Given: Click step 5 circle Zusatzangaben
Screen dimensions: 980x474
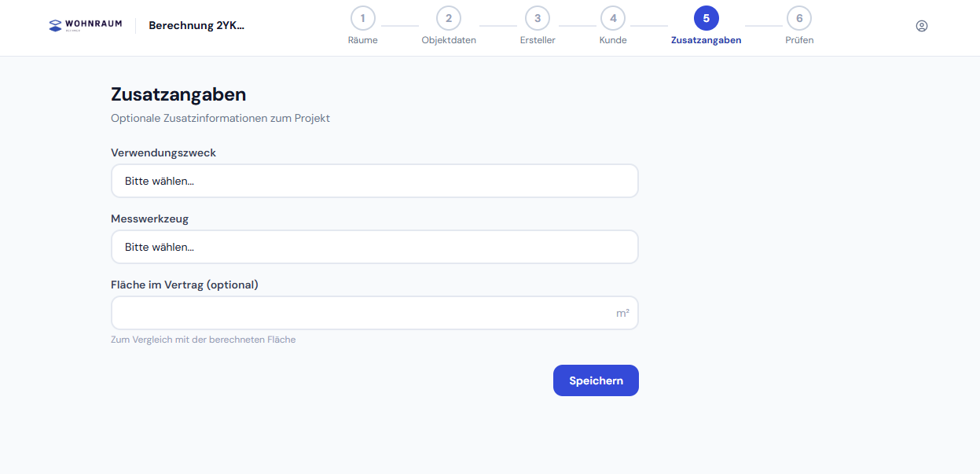Looking at the screenshot, I should pos(706,18).
